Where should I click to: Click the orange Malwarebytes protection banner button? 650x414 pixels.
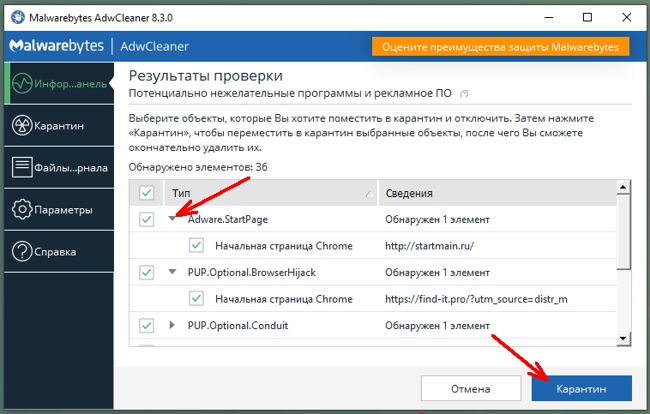point(500,46)
